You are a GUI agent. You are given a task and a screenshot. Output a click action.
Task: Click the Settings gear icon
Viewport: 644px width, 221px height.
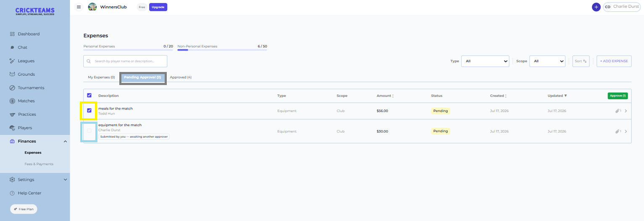pyautogui.click(x=12, y=180)
